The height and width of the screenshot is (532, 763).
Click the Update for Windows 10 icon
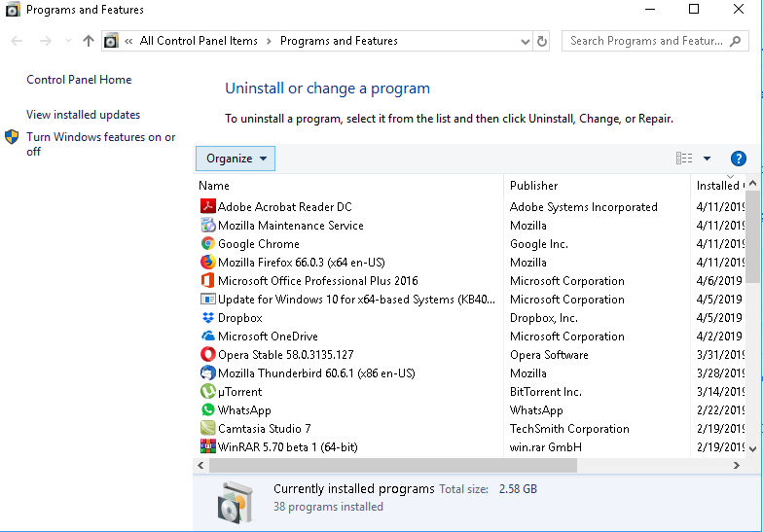[x=208, y=299]
